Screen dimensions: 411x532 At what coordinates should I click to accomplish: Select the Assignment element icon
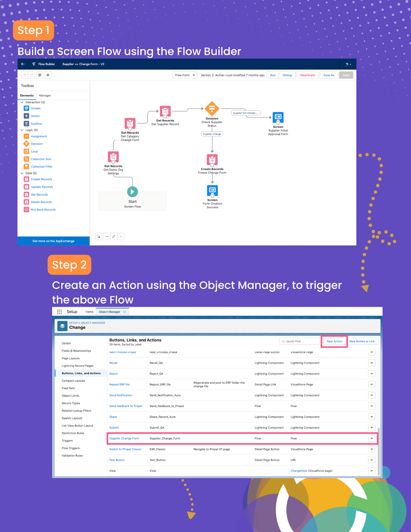(27, 136)
